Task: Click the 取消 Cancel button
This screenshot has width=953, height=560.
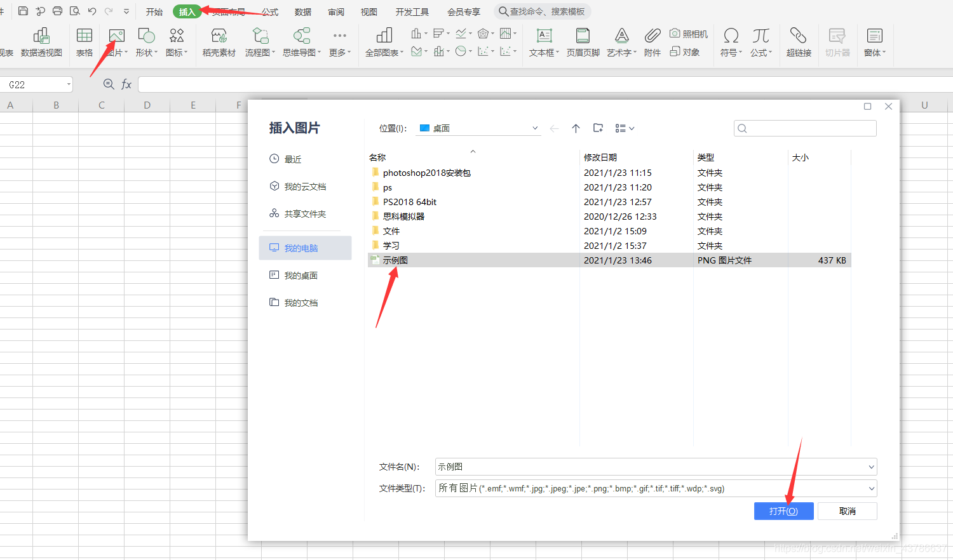Action: point(848,511)
